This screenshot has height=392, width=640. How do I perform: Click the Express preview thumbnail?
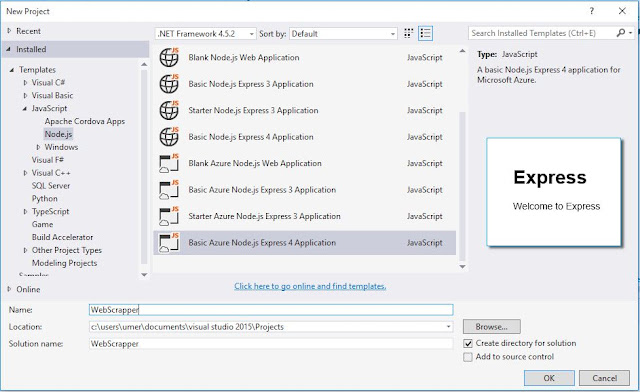click(x=554, y=192)
